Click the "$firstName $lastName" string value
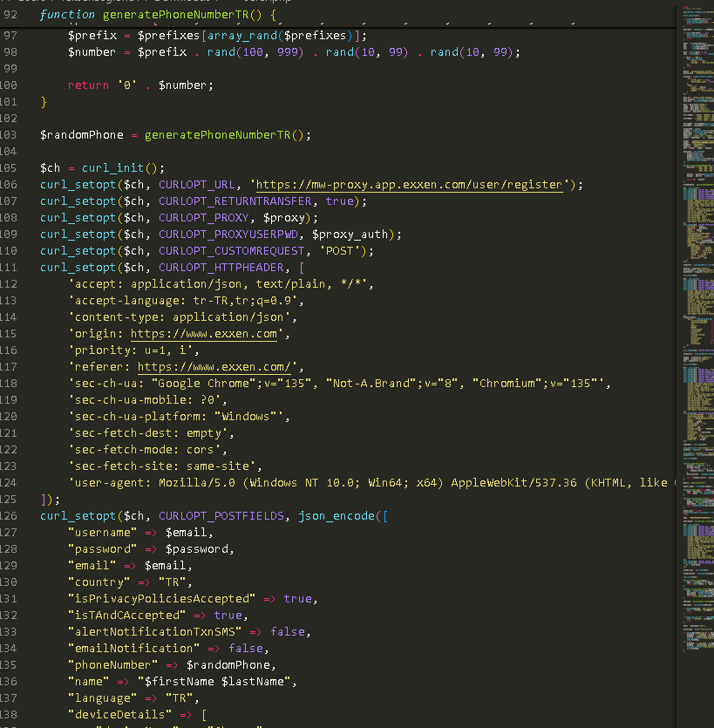 coord(214,682)
